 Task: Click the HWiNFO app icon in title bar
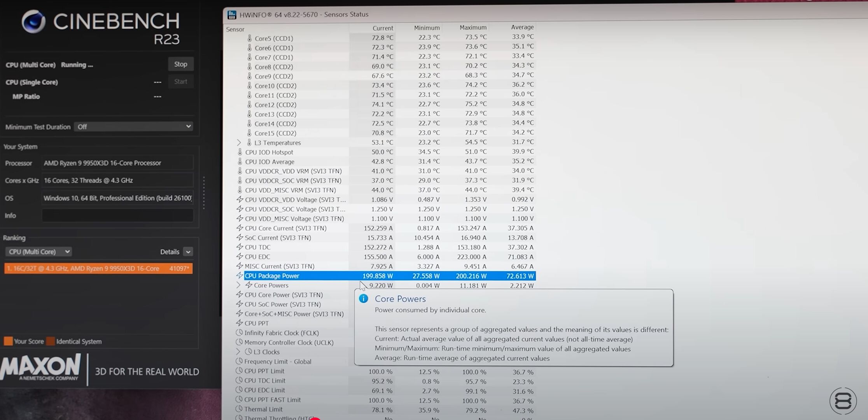[232, 15]
